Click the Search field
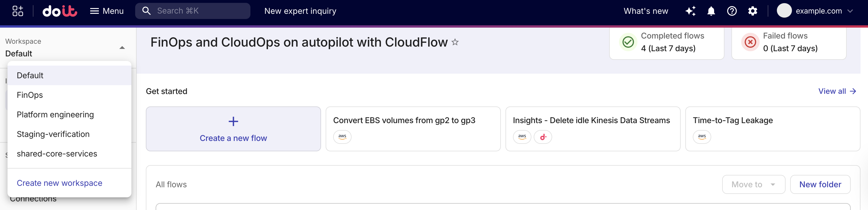 [x=193, y=11]
